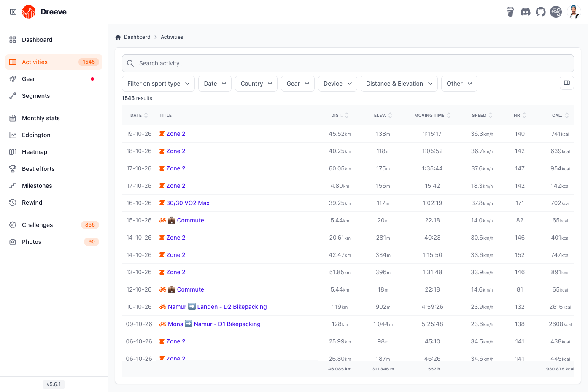This screenshot has height=392, width=588.
Task: Select Gear in the sidebar
Action: coord(54,79)
